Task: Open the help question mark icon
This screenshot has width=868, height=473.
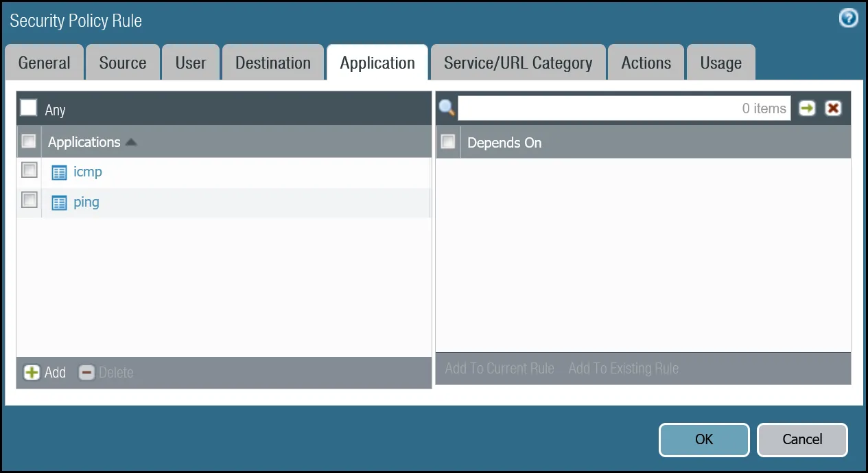Action: 848,19
